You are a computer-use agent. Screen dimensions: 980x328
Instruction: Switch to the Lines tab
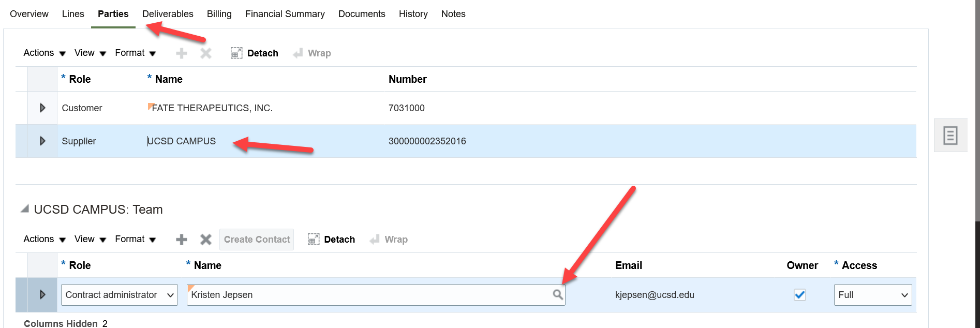(73, 14)
